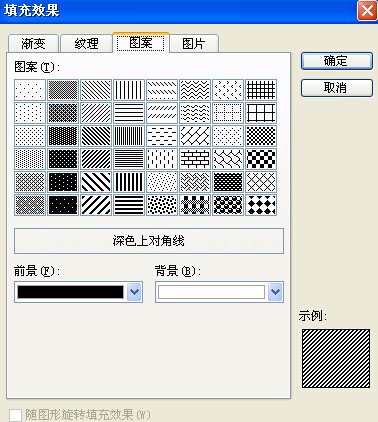
Task: Select the 30% crosshatch pattern, first swatch fifth row
Action: 30,182
